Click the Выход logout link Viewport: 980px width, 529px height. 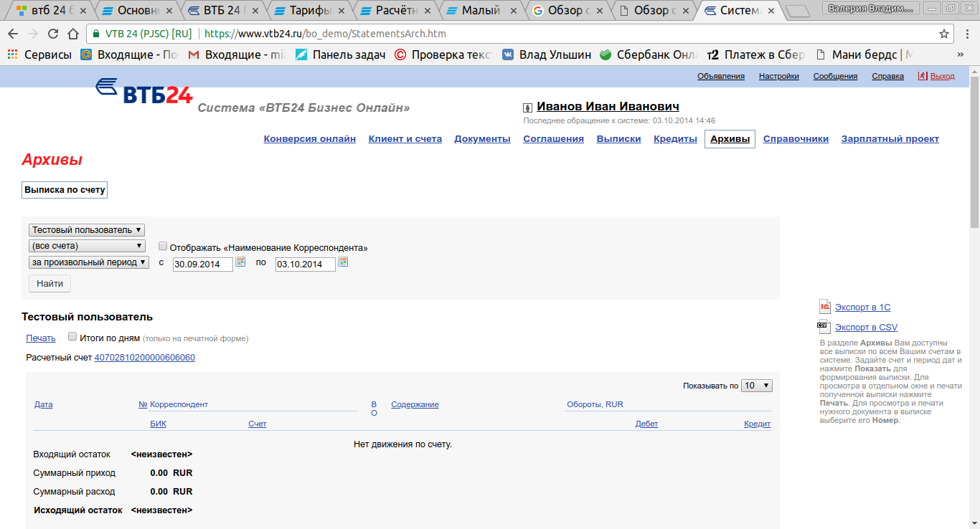pyautogui.click(x=942, y=76)
